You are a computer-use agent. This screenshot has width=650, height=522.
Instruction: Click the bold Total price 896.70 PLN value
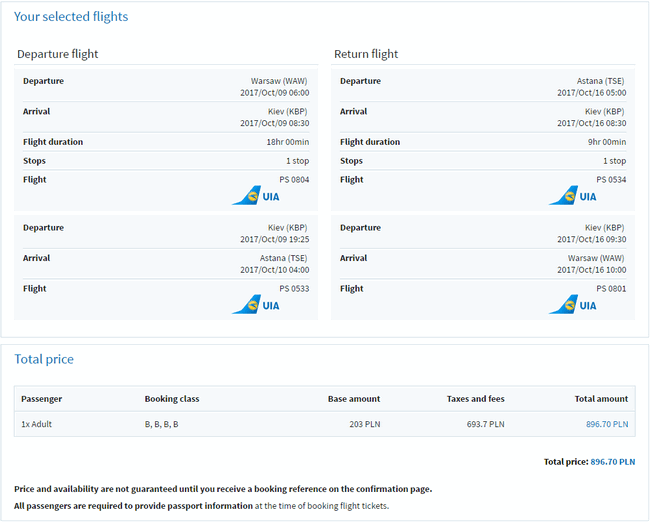tap(610, 462)
